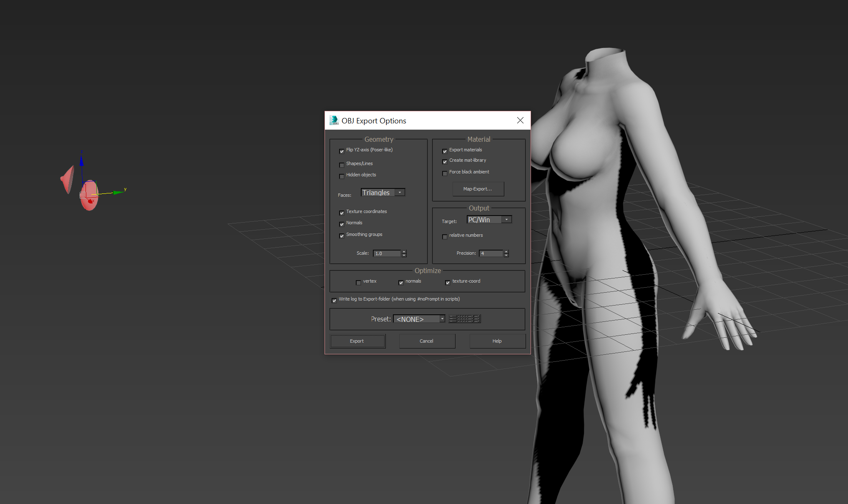Open the Map-Export settings button
Screen dimensions: 848x504
tap(478, 189)
